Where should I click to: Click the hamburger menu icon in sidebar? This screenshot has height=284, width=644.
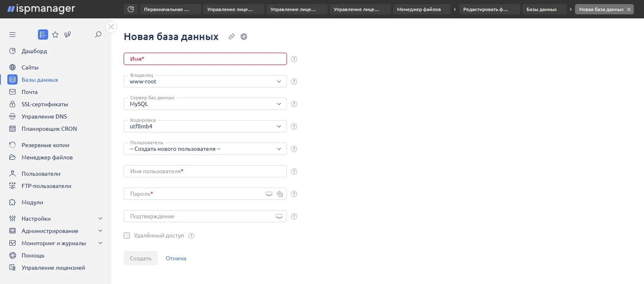click(x=12, y=35)
